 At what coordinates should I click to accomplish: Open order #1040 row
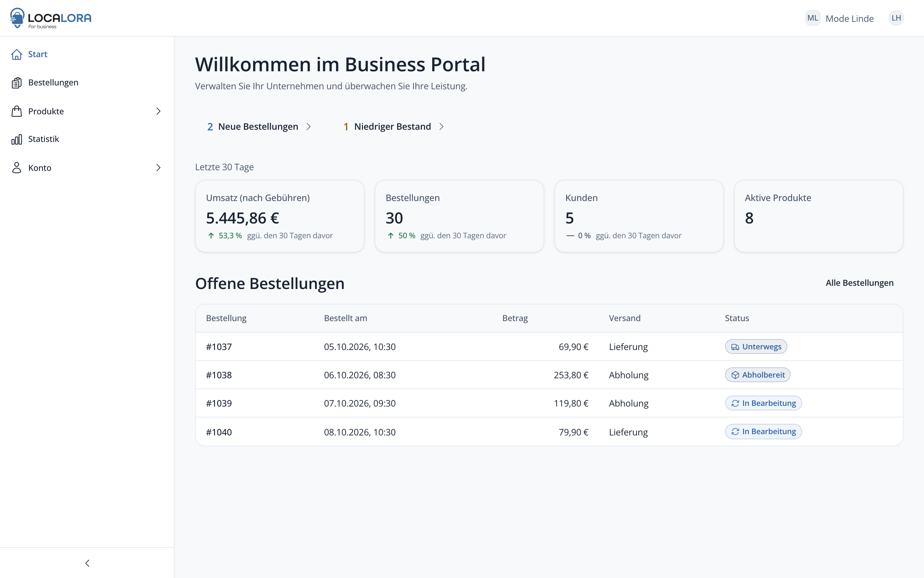(x=549, y=432)
